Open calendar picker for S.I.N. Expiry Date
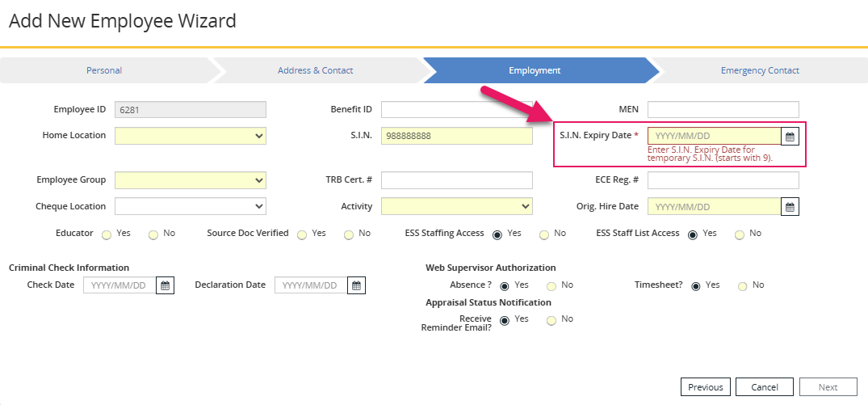The image size is (868, 405). (x=790, y=137)
